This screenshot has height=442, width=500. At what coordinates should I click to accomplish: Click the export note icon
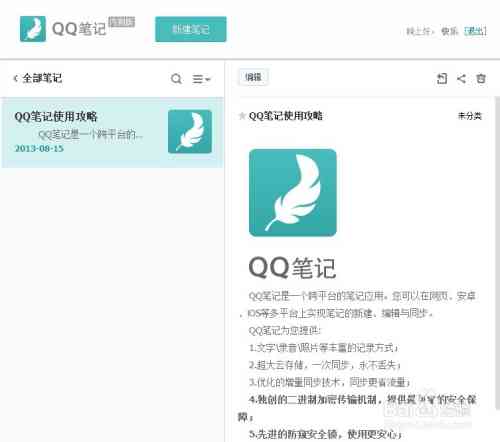[442, 79]
